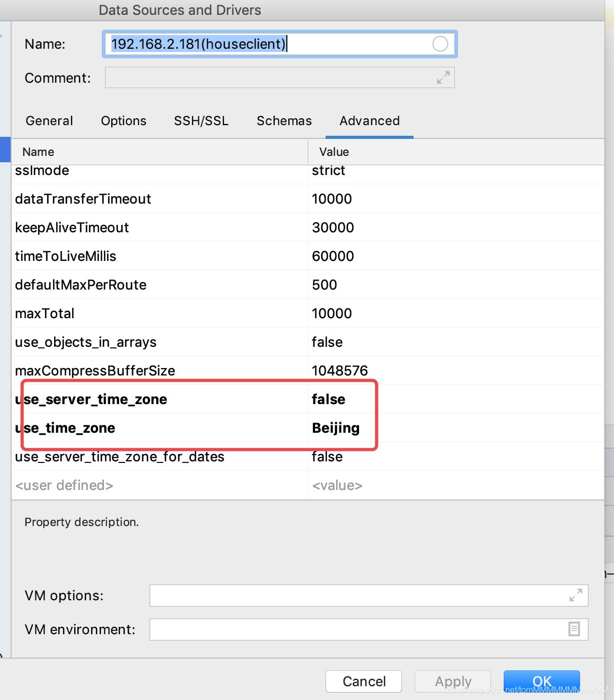Add a new user defined property
This screenshot has width=614, height=700.
64,485
